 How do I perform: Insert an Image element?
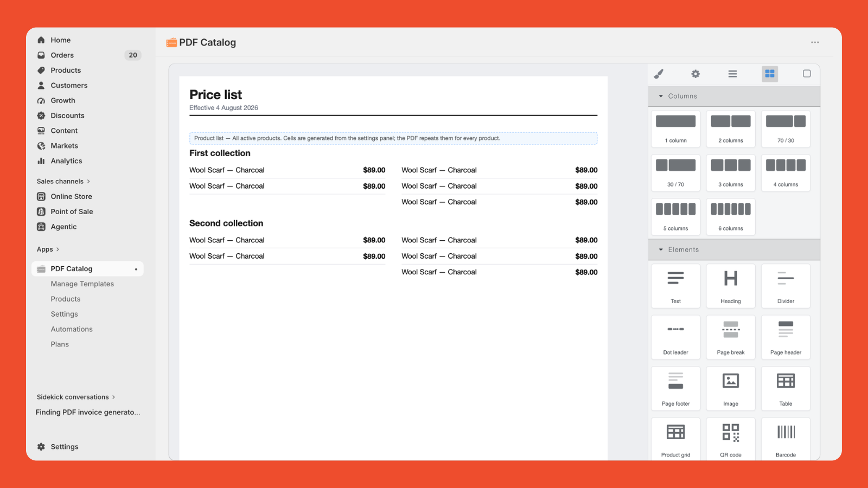click(731, 388)
